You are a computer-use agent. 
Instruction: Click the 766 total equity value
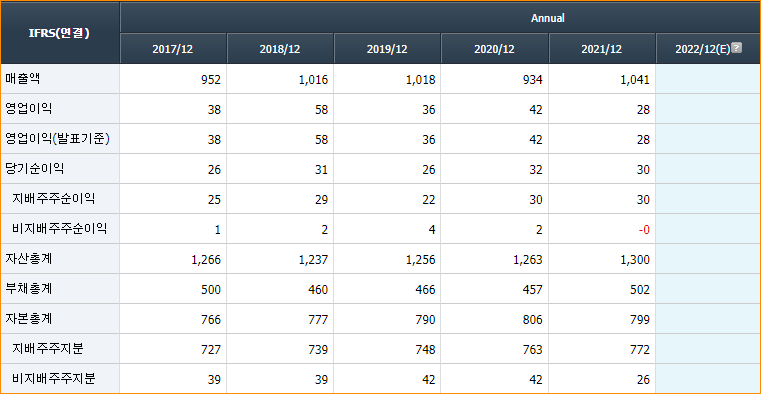point(211,320)
